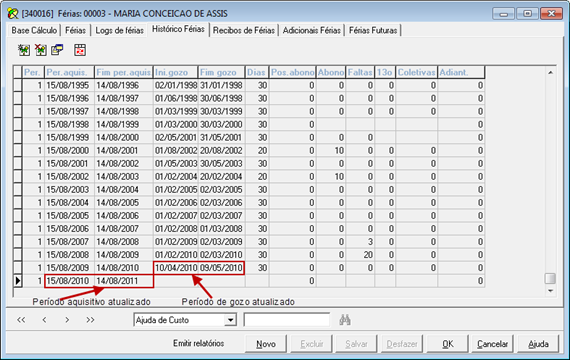The width and height of the screenshot is (570, 360).
Task: Switch to the Base Cálculo tab
Action: click(34, 31)
